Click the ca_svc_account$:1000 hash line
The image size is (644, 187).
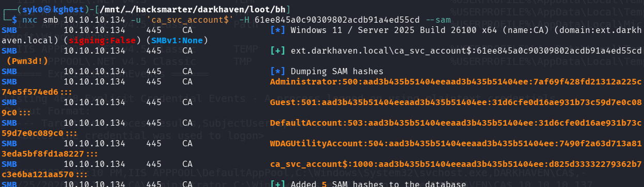coord(455,164)
